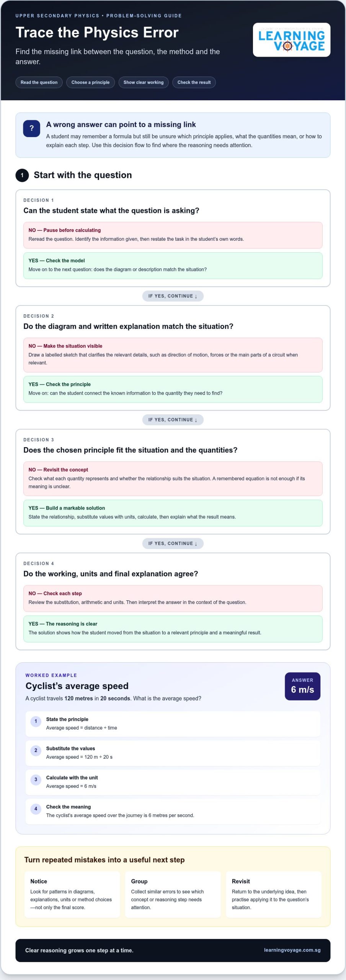Select the Check the result pill
The height and width of the screenshot is (980, 346).
coord(194,82)
